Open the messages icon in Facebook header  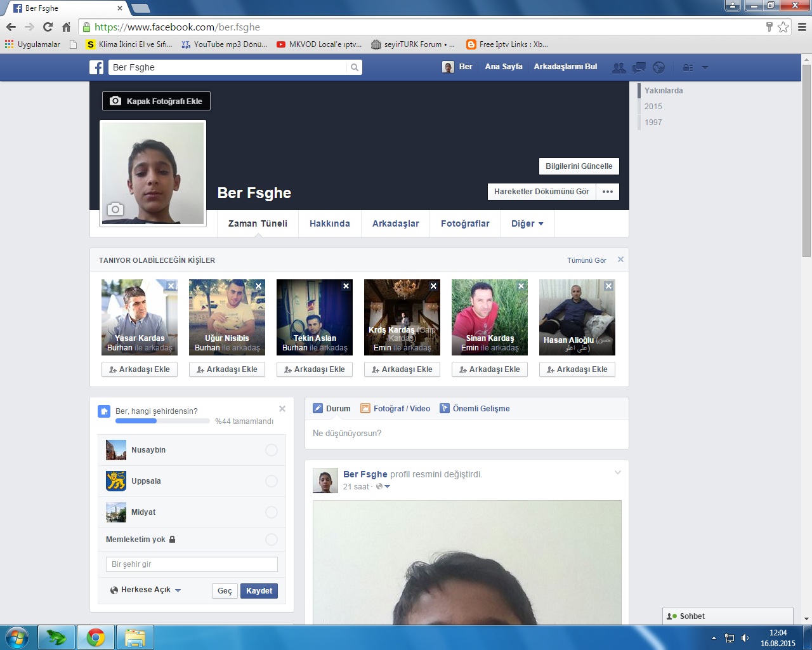pos(639,67)
